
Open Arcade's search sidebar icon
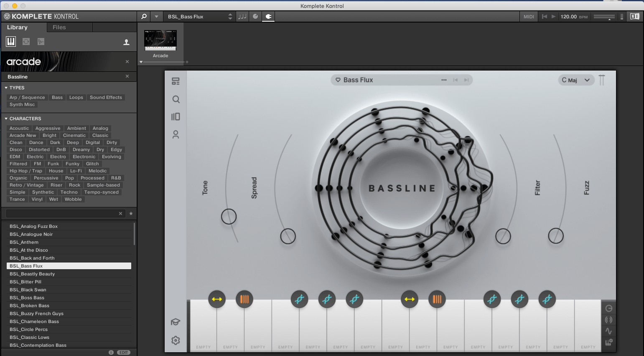pos(176,99)
